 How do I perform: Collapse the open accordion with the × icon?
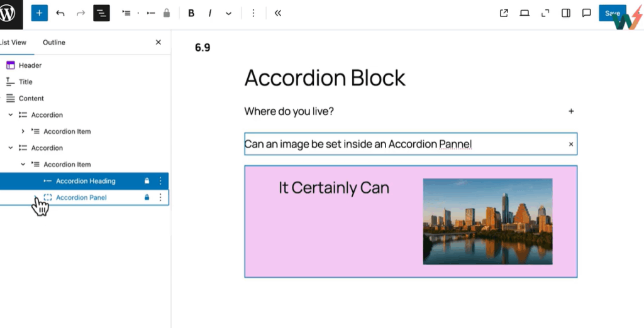click(571, 144)
